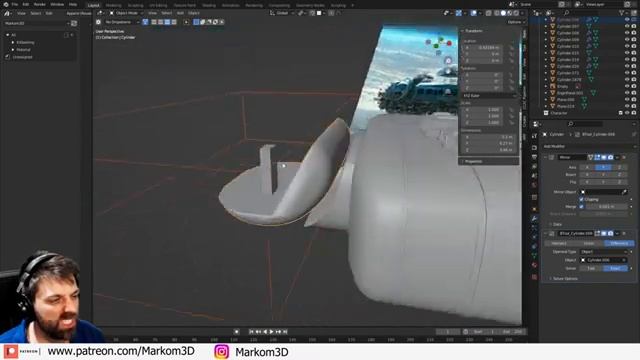640x360 pixels.
Task: Open the Tool properties tab icon
Action: click(x=534, y=136)
